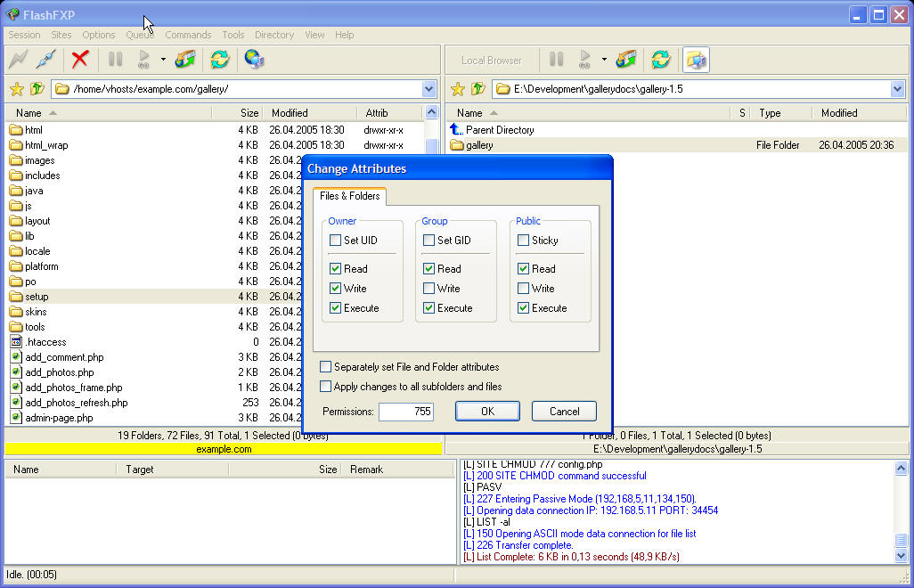The height and width of the screenshot is (588, 914).
Task: Click the switch-to-FTP-browser icon at right
Action: click(x=696, y=60)
